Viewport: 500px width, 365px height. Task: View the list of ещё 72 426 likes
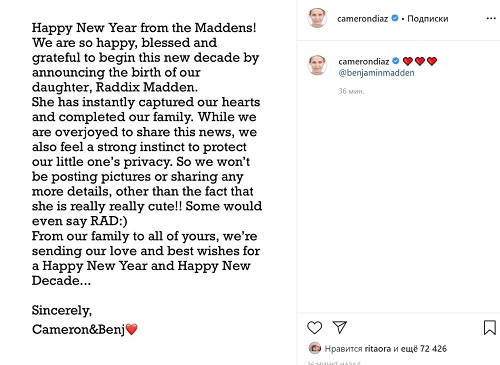[423, 349]
